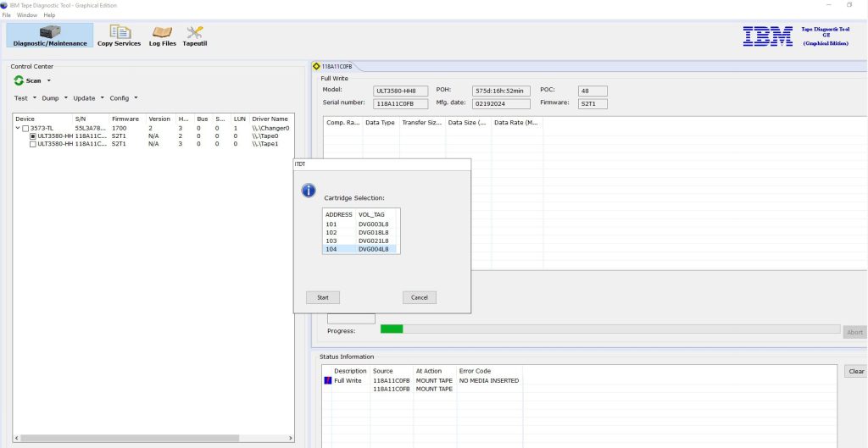
Task: Click the device list horizontal scrollbar
Action: point(130,438)
